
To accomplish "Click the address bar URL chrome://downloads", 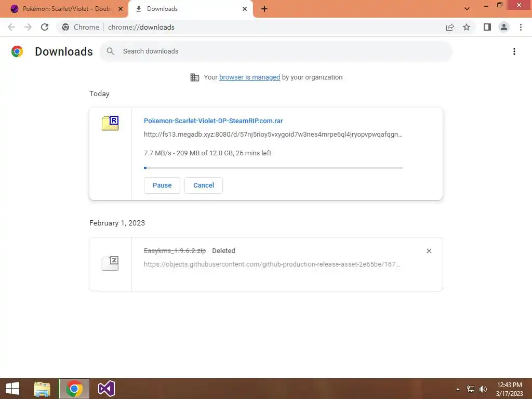I will pos(141,27).
